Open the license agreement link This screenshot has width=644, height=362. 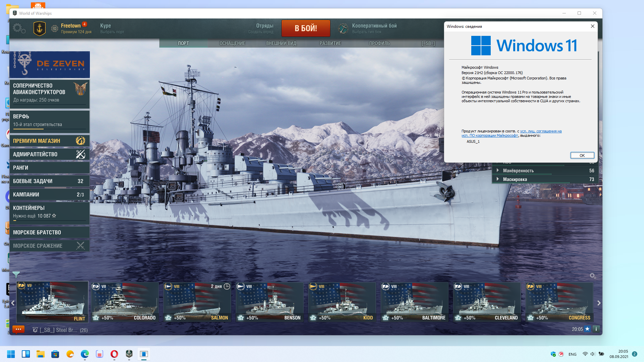coord(512,133)
